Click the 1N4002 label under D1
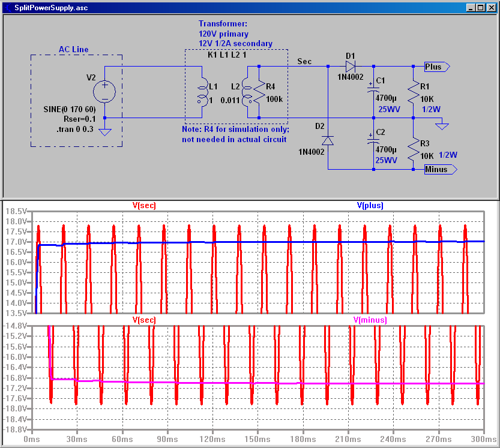500x448 pixels. pos(351,77)
